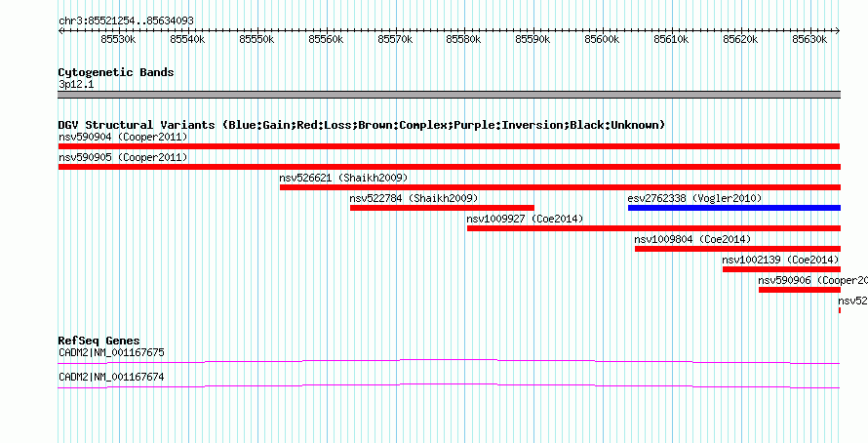Click the 85600k ruler tick label
Screen dimensions: 868x443
pos(603,40)
